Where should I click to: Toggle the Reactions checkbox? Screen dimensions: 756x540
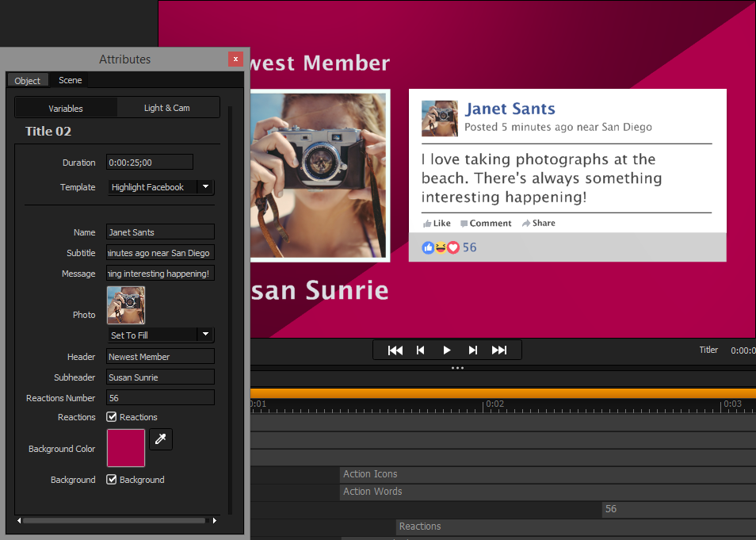[112, 417]
